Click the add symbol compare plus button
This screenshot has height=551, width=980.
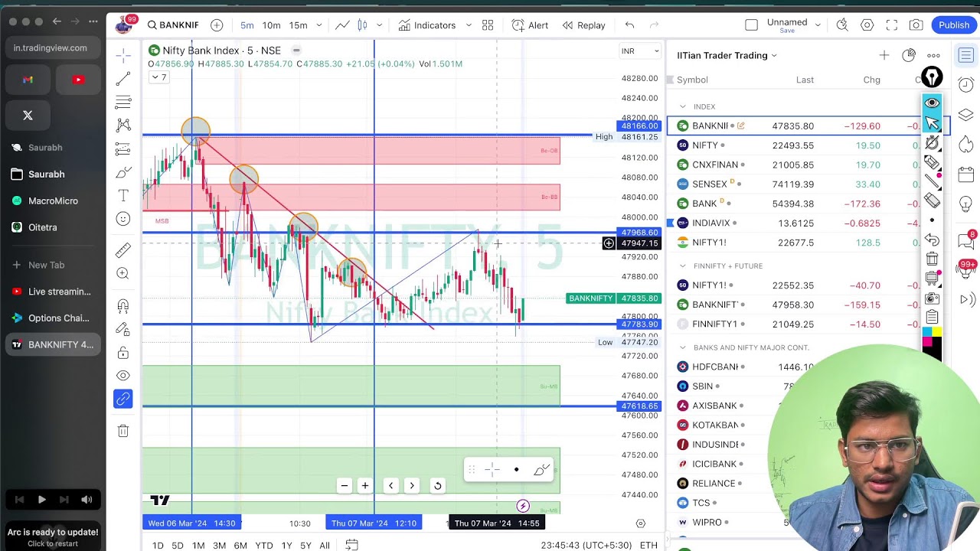tap(217, 25)
